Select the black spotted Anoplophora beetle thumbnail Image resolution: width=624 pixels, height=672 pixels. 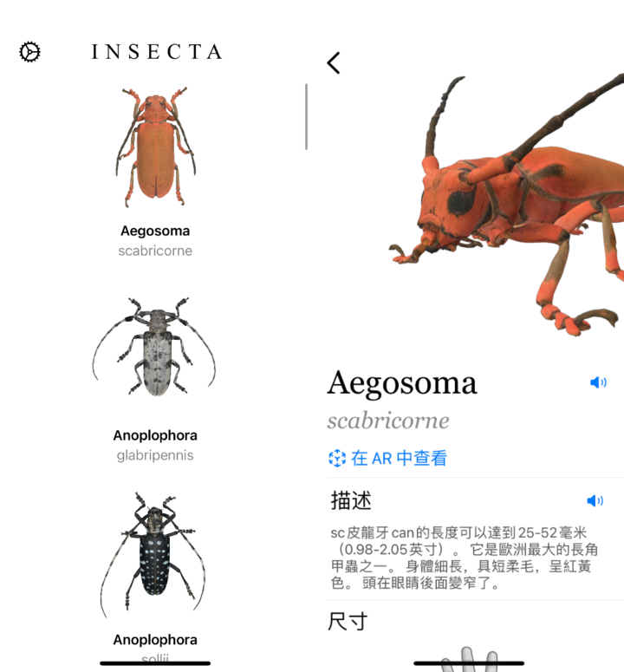(153, 555)
